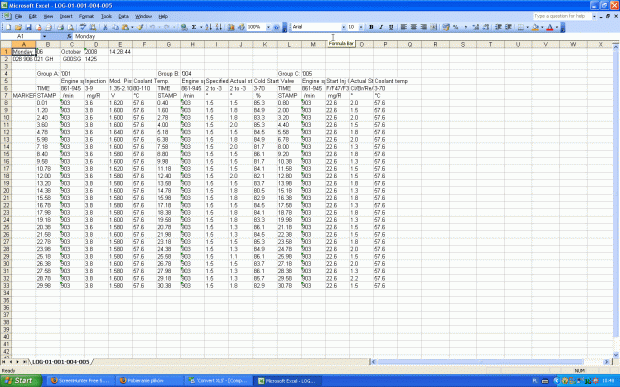Screen dimensions: 620x387
Task: Copy selection using the Copy icon
Action: (115, 27)
